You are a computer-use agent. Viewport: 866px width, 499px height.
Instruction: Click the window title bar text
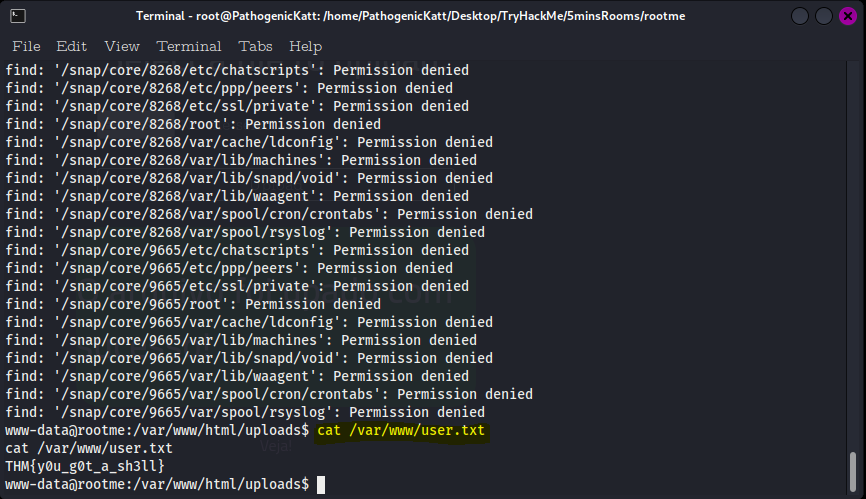point(431,17)
